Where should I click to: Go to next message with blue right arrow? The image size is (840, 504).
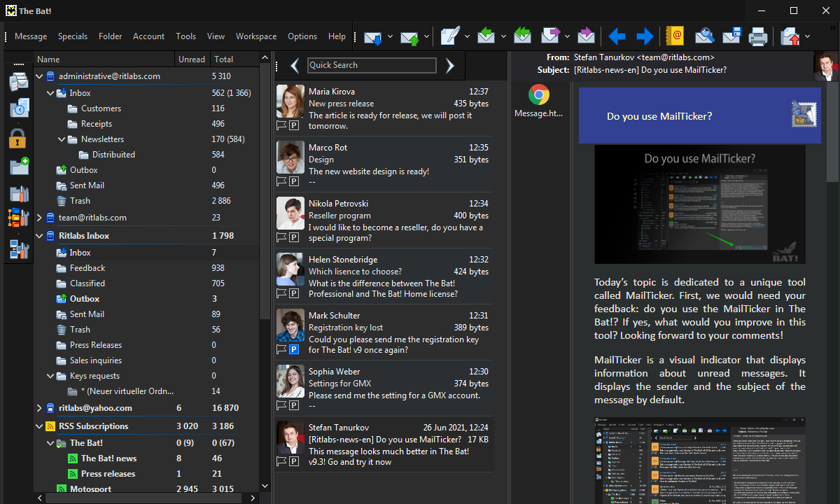point(644,36)
